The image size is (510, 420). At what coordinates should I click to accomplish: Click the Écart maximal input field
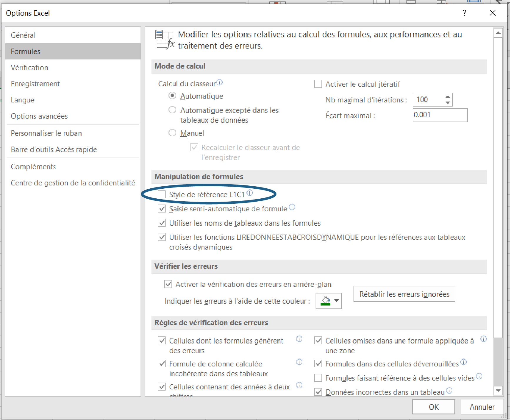[440, 115]
